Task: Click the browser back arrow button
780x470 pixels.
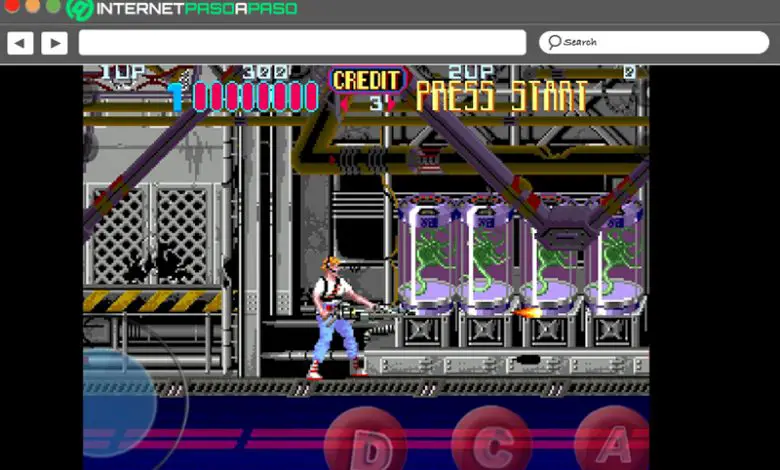Action: coord(20,43)
